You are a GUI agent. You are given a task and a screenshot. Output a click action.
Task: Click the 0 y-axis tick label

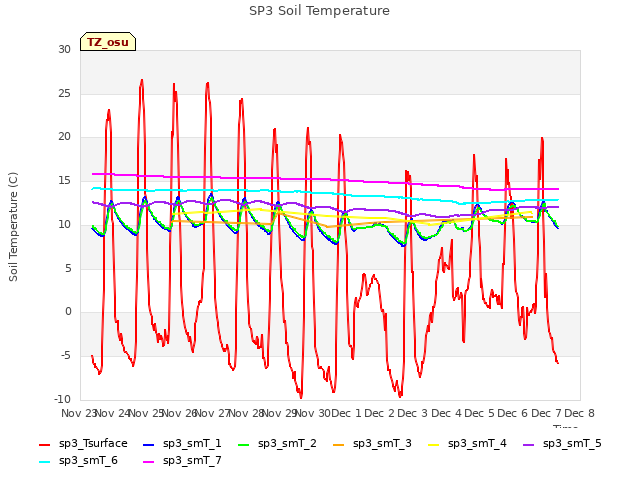(x=68, y=312)
